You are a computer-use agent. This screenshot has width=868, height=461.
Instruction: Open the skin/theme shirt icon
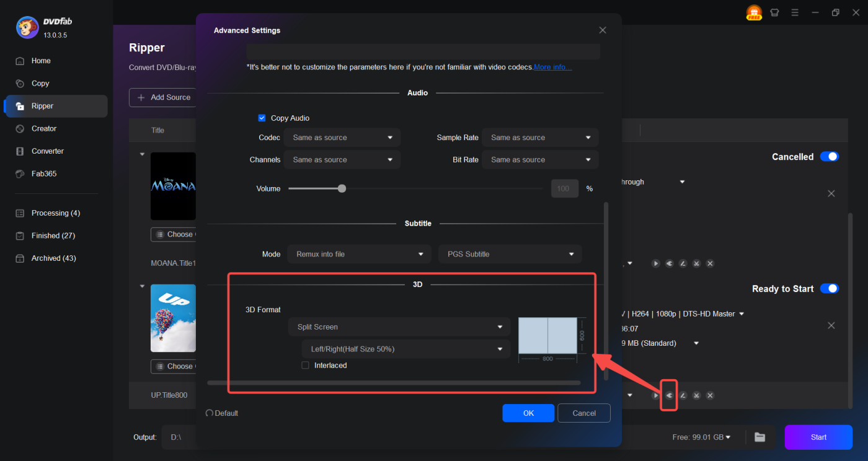click(x=774, y=12)
